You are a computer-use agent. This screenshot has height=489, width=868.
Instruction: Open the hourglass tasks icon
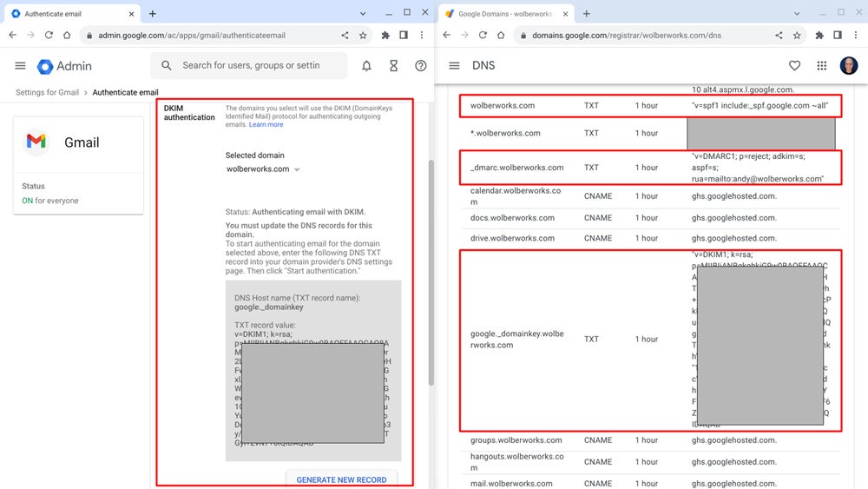click(393, 66)
